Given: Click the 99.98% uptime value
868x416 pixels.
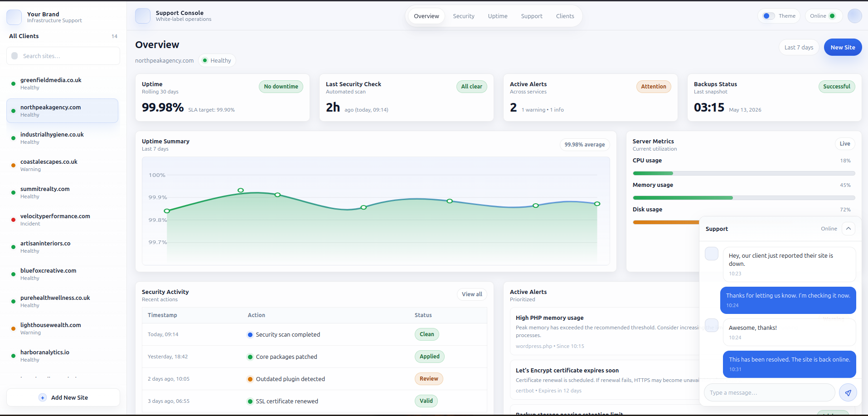Looking at the screenshot, I should (163, 108).
